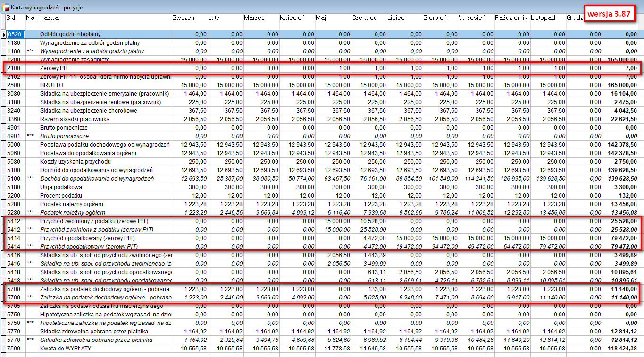
Task: Select Razem składki pracownika row
Action: (x=75, y=119)
